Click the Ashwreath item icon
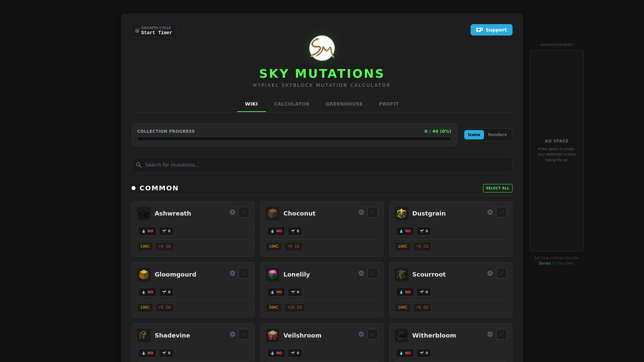Viewport: 644px width, 362px height. [x=144, y=214]
